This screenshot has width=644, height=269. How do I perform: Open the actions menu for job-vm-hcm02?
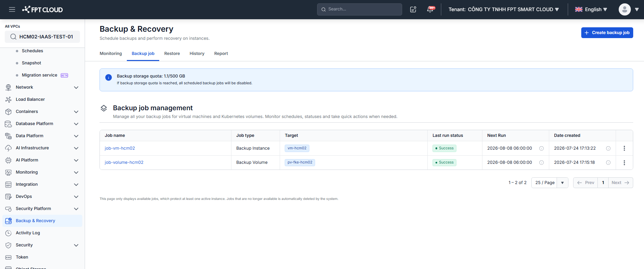(624, 148)
